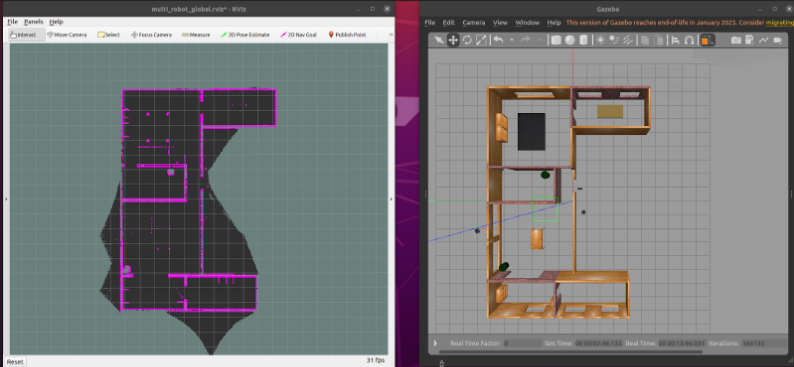This screenshot has width=794, height=367.
Task: Open the Gazebo Help menu
Action: tap(554, 23)
